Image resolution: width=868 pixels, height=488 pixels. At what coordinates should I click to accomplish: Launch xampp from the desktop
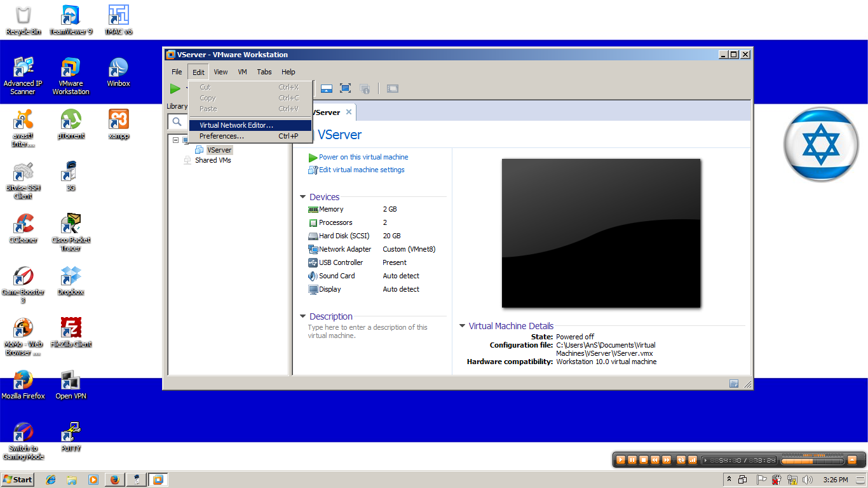tap(119, 124)
